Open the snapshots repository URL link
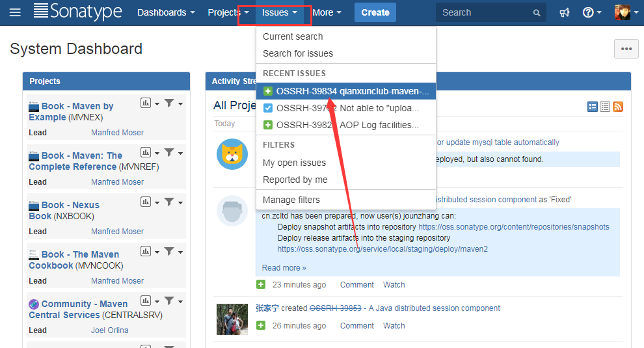This screenshot has height=348, width=644. (x=514, y=227)
